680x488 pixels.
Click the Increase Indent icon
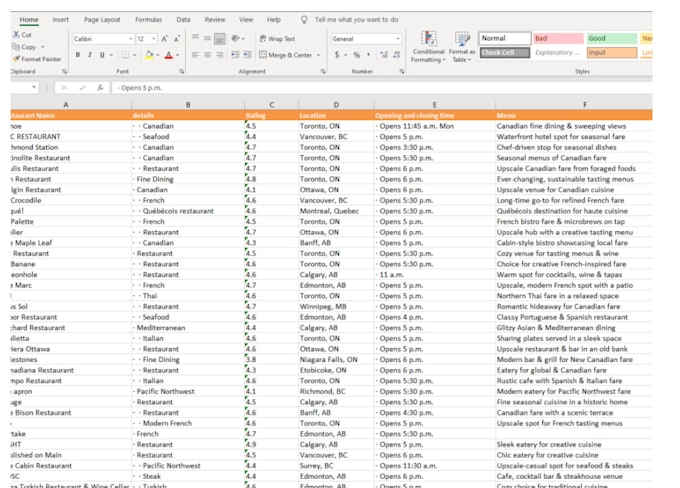point(247,55)
